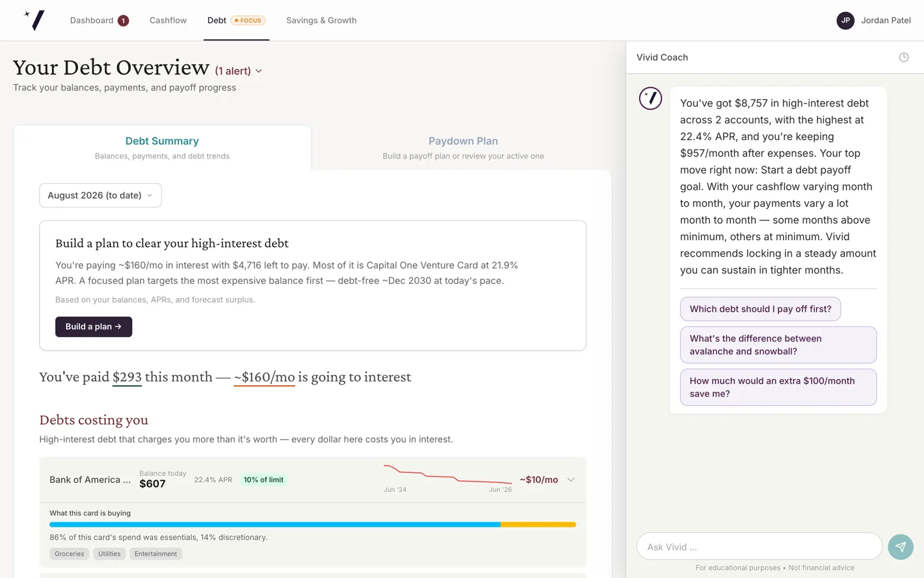
Task: Ask which debt to pay off first
Action: click(760, 309)
